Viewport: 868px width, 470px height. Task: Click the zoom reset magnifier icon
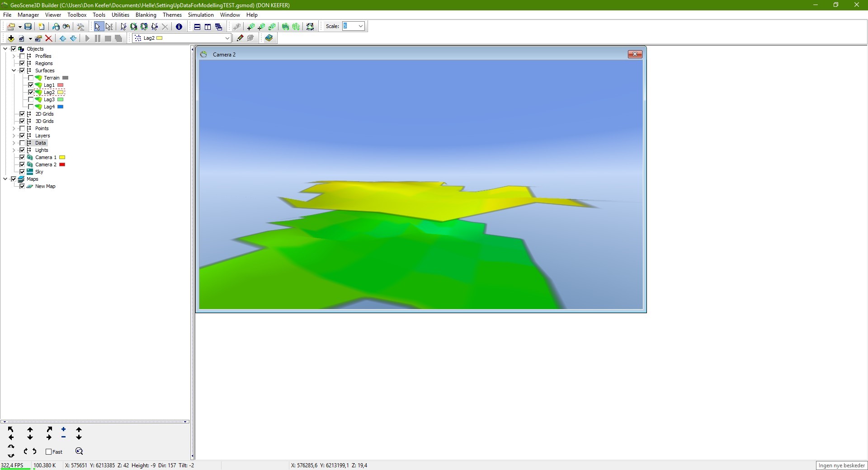[x=79, y=451]
